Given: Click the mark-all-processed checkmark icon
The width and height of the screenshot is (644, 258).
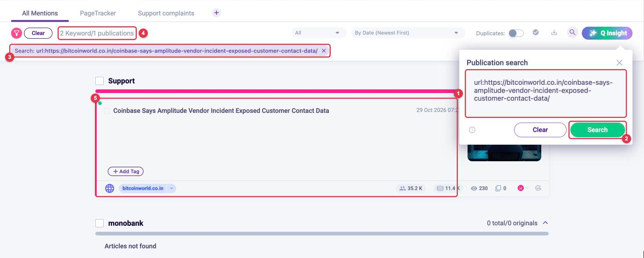Looking at the screenshot, I should point(536,33).
